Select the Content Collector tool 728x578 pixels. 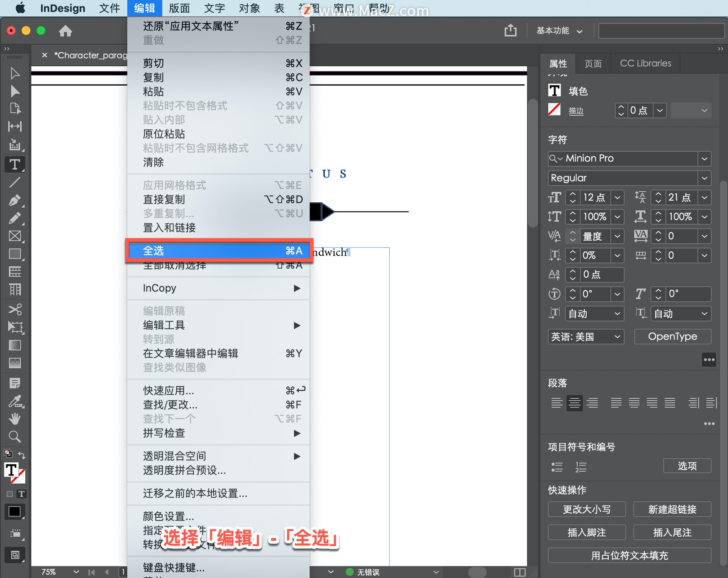[15, 144]
